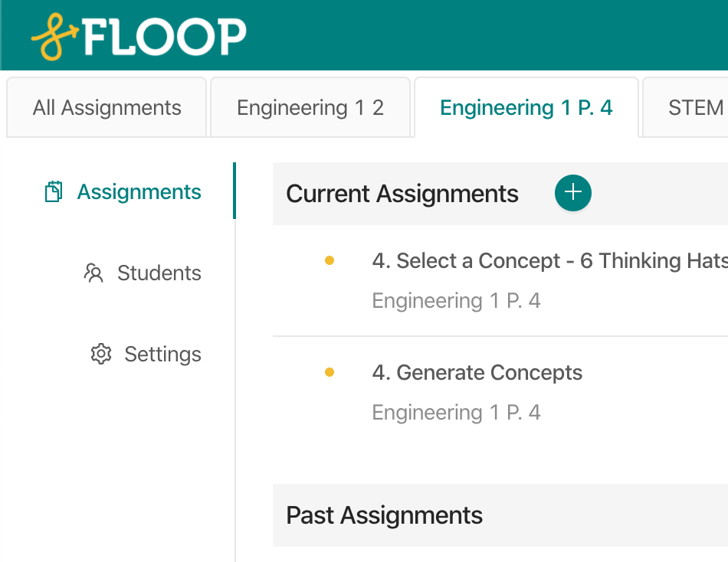Viewport: 728px width, 562px height.
Task: Open Settings in the sidebar
Action: [162, 354]
